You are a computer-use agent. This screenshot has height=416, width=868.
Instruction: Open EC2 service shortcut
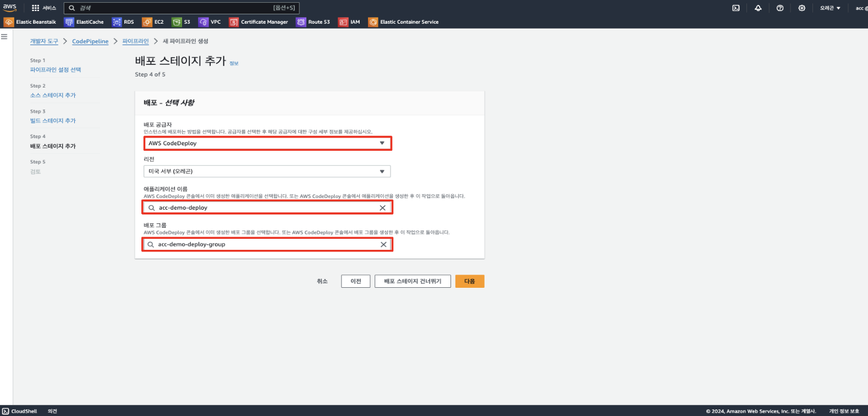[x=153, y=22]
